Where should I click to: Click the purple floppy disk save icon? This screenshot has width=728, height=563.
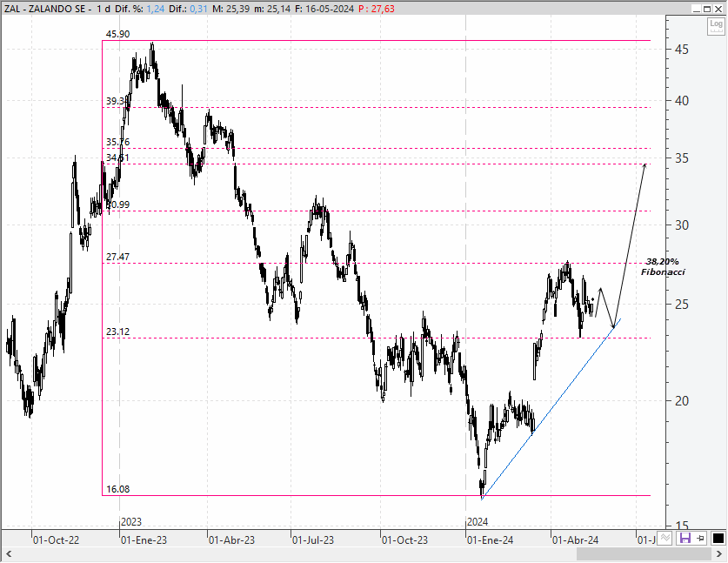(685, 539)
